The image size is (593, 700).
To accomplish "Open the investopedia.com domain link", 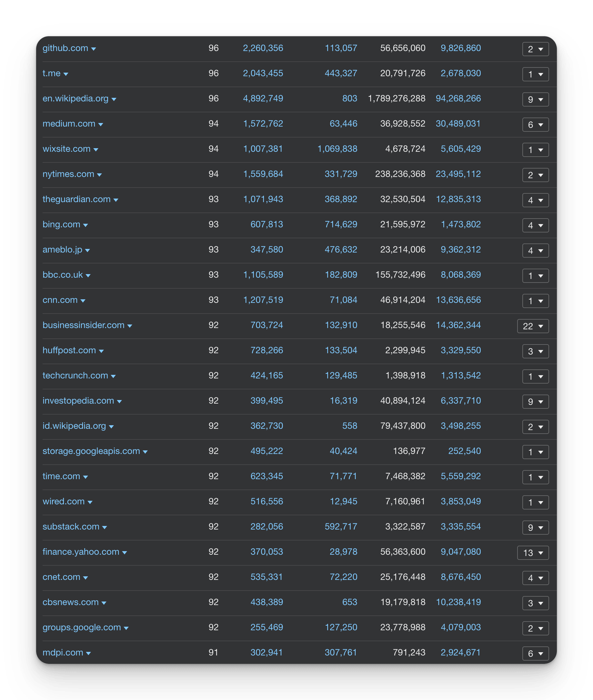I will coord(78,401).
